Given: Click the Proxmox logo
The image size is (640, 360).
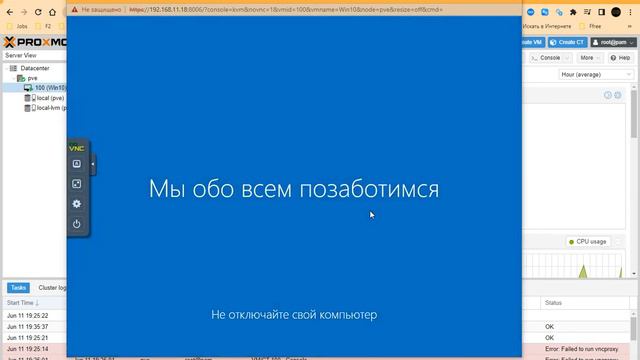Looking at the screenshot, I should point(35,42).
